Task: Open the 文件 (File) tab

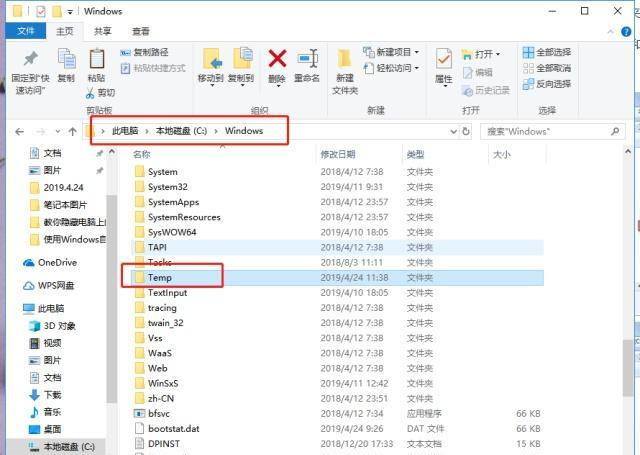Action: point(26,31)
